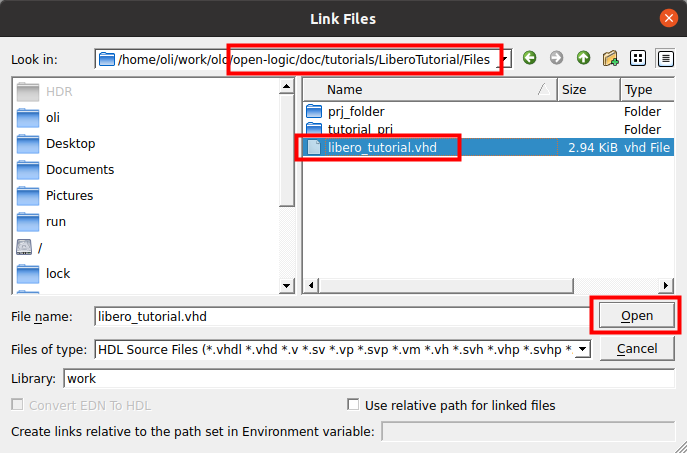Create a new folder
Viewport: 687px width, 453px height.
[610, 58]
